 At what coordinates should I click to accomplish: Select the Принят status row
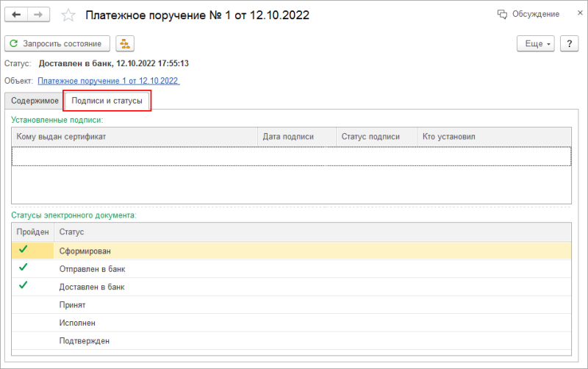click(x=291, y=304)
